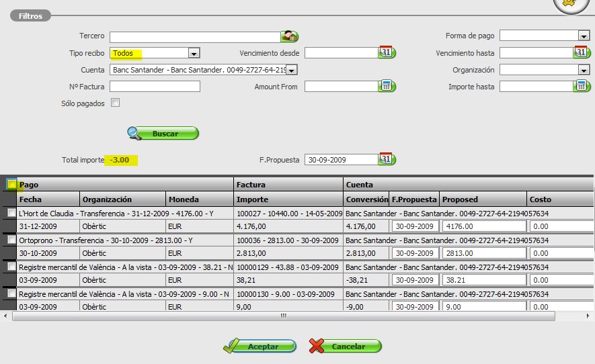Screen dimensions: 595x364
Task: Click the Nº Factura input field
Action: 155,87
